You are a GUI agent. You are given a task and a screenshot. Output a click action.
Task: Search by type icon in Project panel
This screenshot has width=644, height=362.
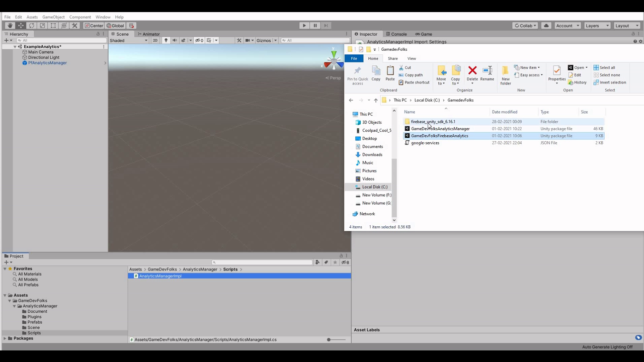[x=317, y=262]
